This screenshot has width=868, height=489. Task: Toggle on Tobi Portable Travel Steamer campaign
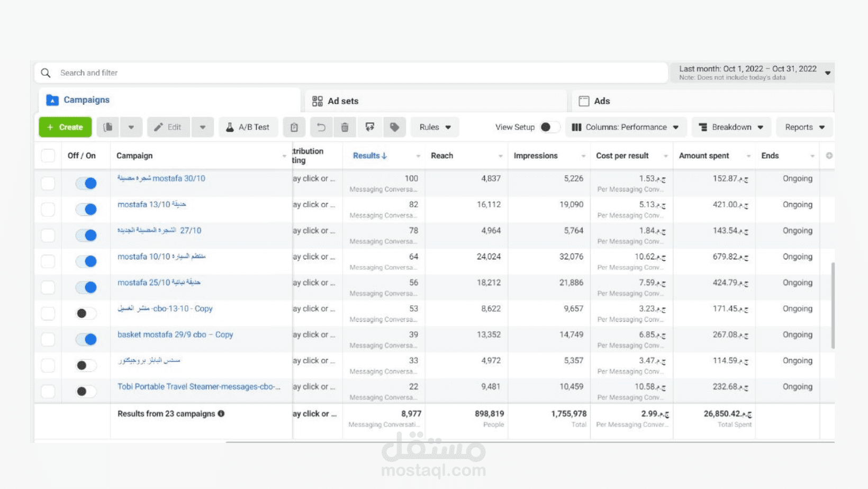86,391
